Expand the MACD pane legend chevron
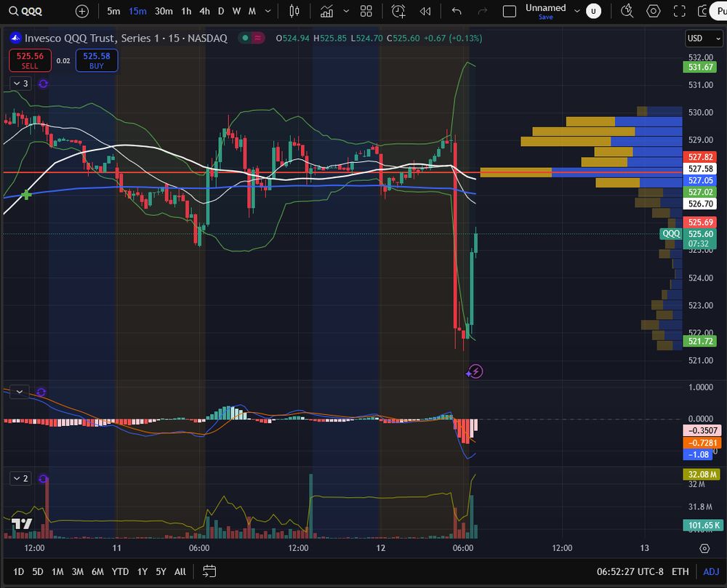 click(x=20, y=392)
